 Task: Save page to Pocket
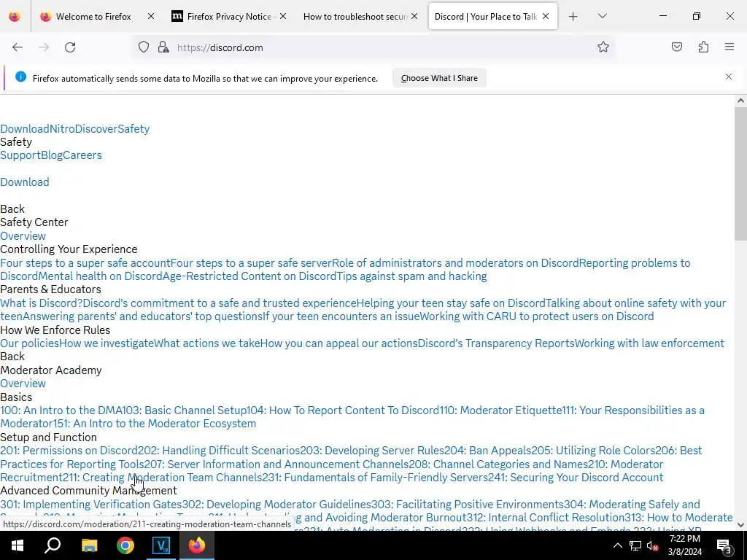[x=677, y=47]
